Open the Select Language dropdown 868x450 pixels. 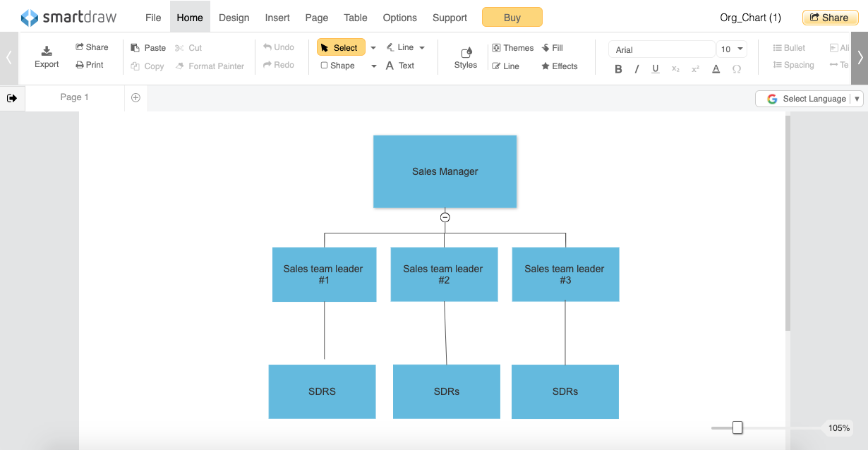point(809,99)
